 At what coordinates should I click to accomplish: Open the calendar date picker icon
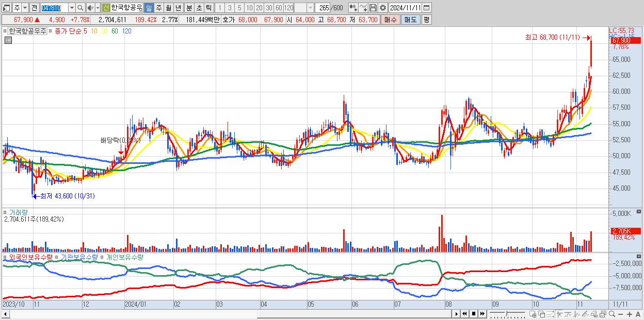[426, 8]
